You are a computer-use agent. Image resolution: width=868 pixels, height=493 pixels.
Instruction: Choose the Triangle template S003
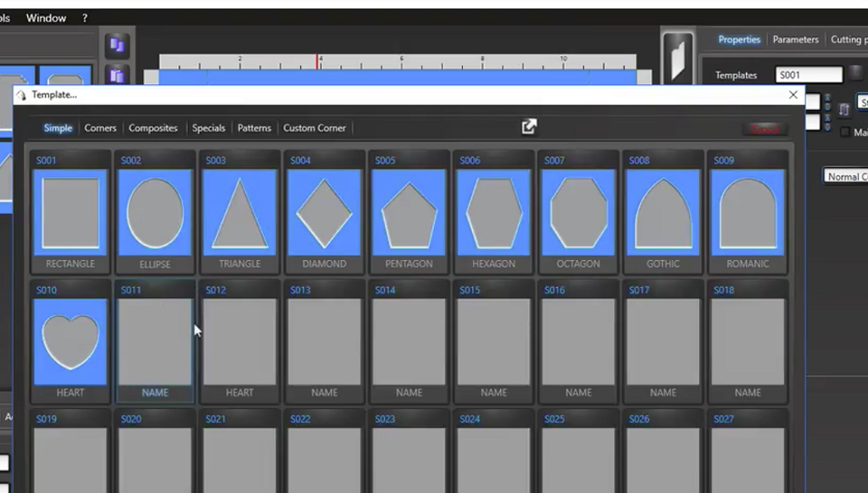coord(240,213)
